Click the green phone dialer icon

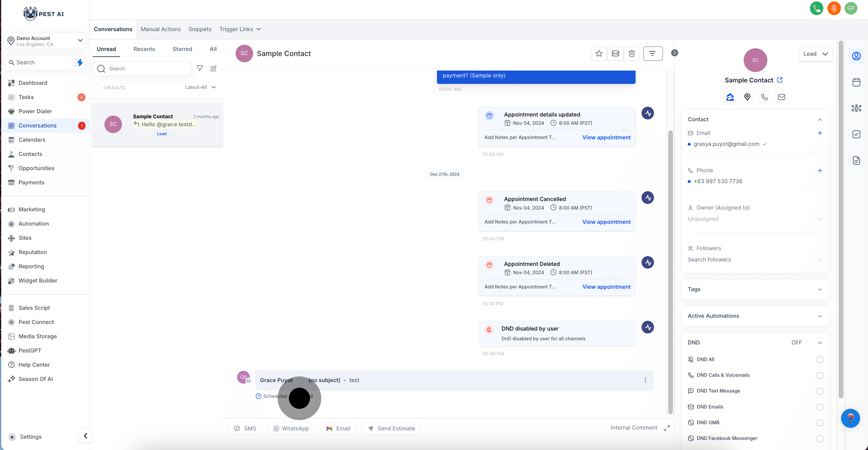pos(816,8)
